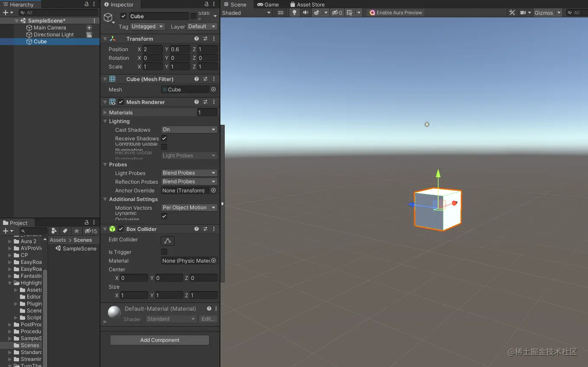Enable Is Trigger on the Box Collider
This screenshot has width=588, height=367.
[x=164, y=252]
